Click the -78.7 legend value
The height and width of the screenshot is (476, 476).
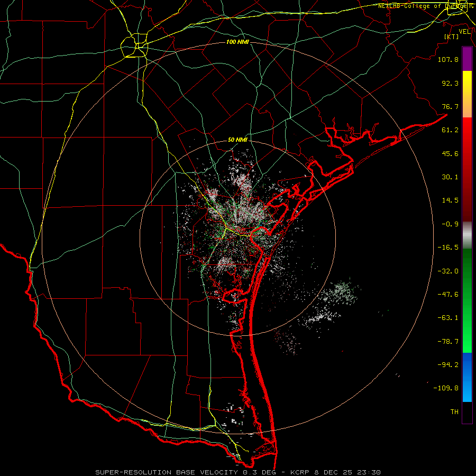coord(448,342)
